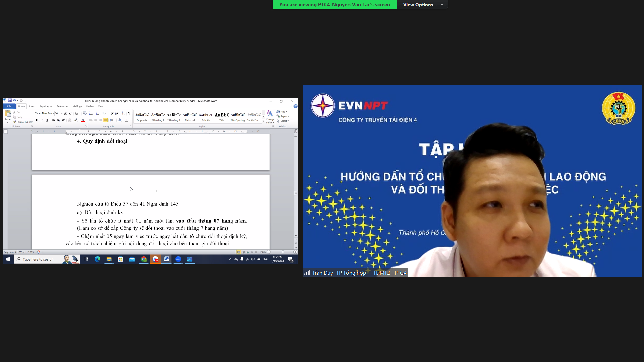Click the Word Help question mark icon

(x=296, y=106)
